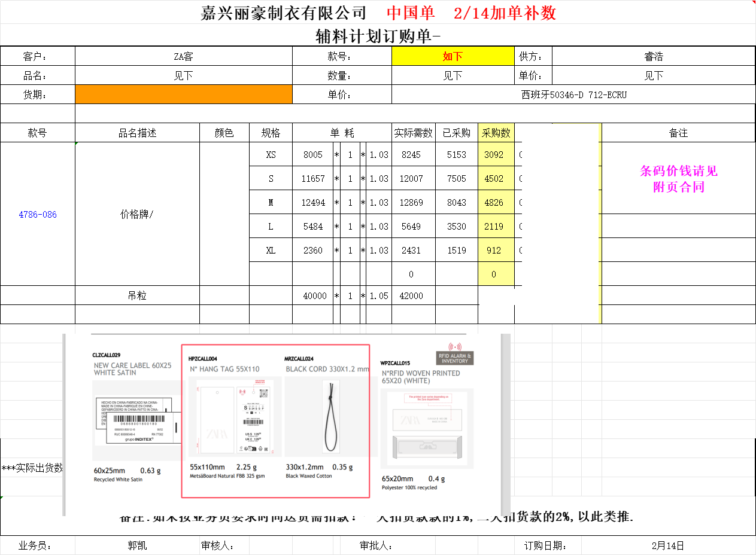Click the supplier name cell 睿浩
The width and height of the screenshot is (756, 555).
tap(653, 56)
